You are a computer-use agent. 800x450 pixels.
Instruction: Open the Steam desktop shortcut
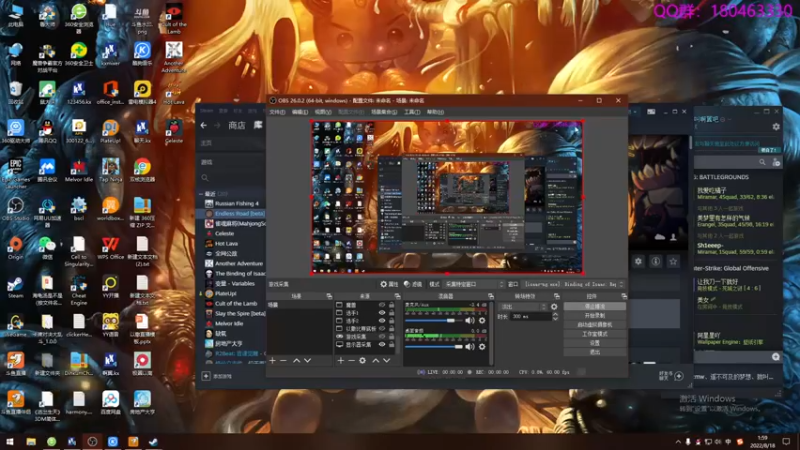[15, 287]
